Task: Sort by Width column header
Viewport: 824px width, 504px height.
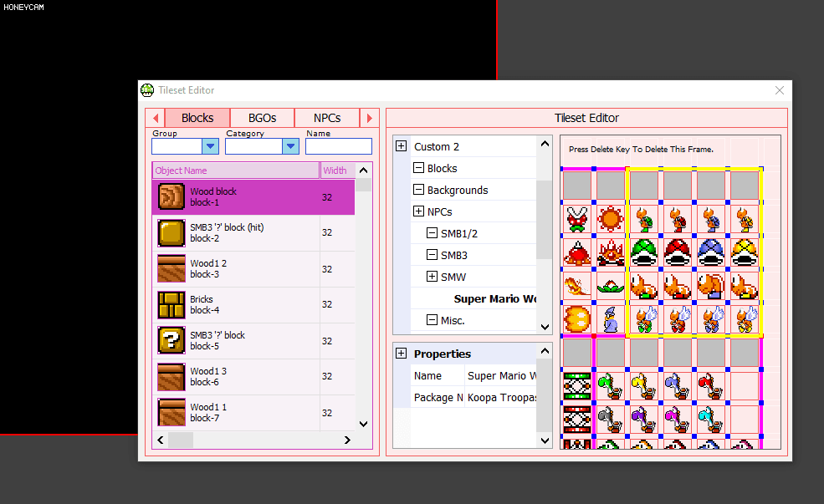Action: (x=337, y=171)
